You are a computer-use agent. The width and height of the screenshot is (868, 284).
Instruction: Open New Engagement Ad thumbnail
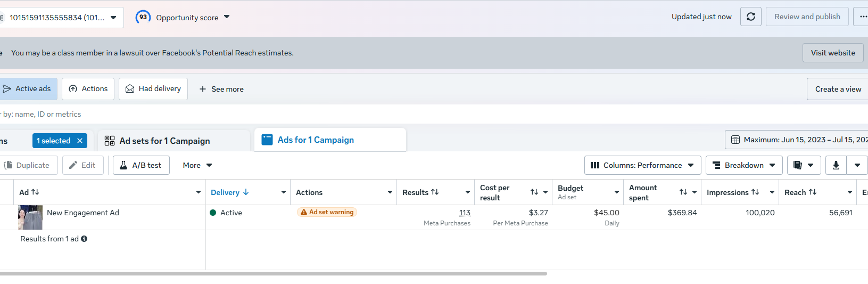[30, 217]
